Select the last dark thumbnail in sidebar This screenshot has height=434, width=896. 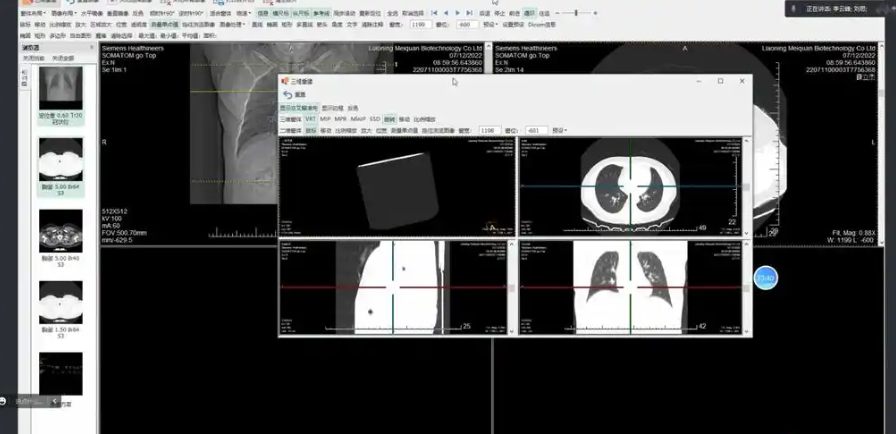(x=61, y=373)
